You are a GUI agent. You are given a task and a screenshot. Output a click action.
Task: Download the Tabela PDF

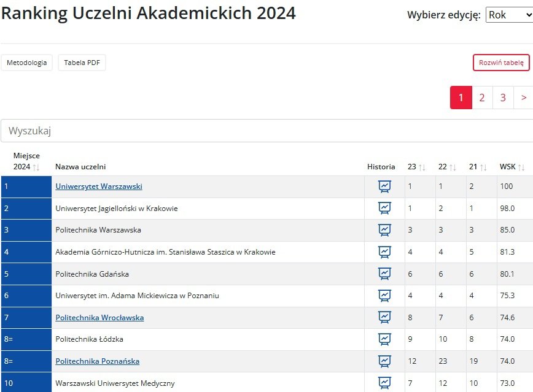(82, 63)
